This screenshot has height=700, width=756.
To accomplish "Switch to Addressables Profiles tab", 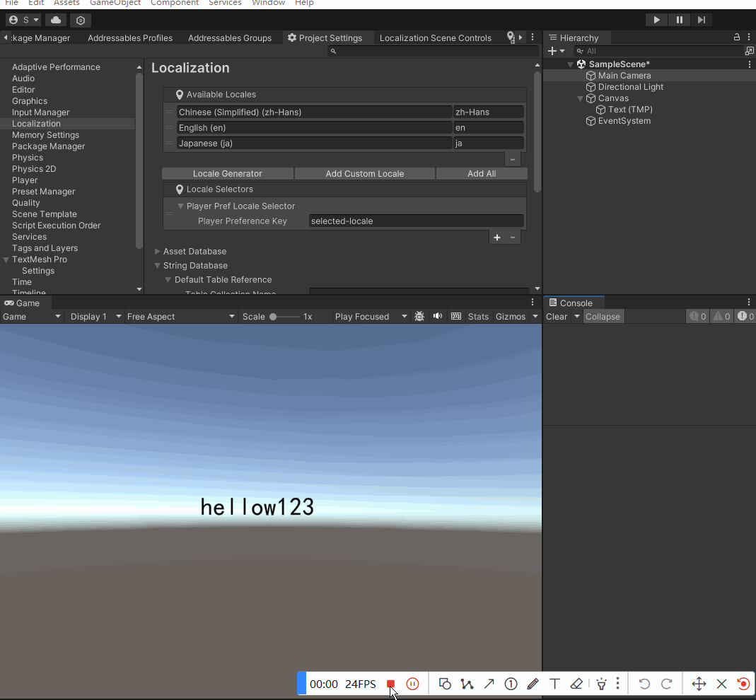I will tap(129, 38).
